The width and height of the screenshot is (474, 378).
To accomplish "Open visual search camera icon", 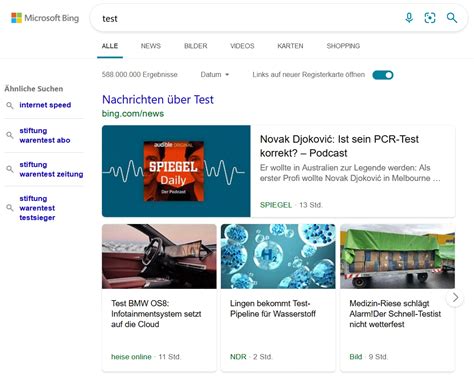I will pos(430,18).
